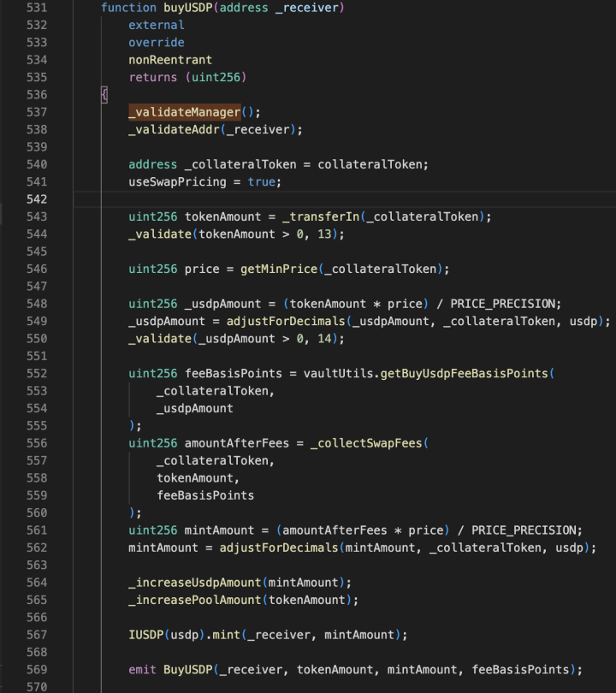Viewport: 616px width, 693px height.
Task: Click line number 556 in the gutter
Action: click(x=37, y=443)
